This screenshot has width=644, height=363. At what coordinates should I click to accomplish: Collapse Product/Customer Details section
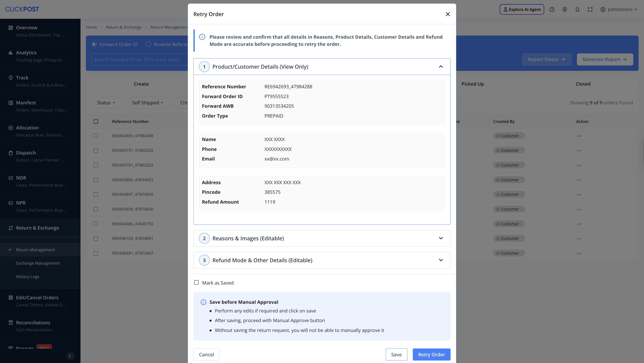(441, 67)
